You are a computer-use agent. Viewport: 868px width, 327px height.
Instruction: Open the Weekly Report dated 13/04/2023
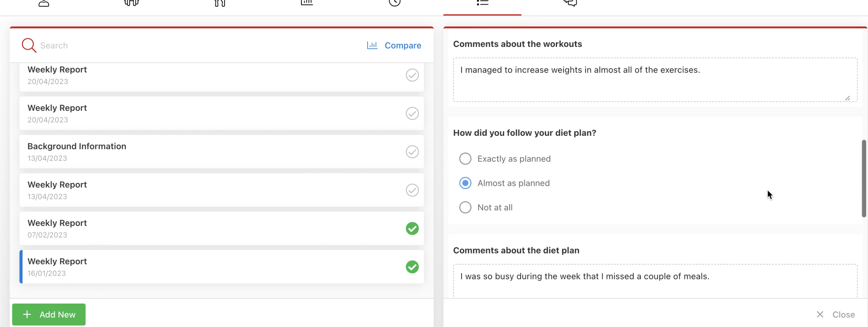(221, 190)
